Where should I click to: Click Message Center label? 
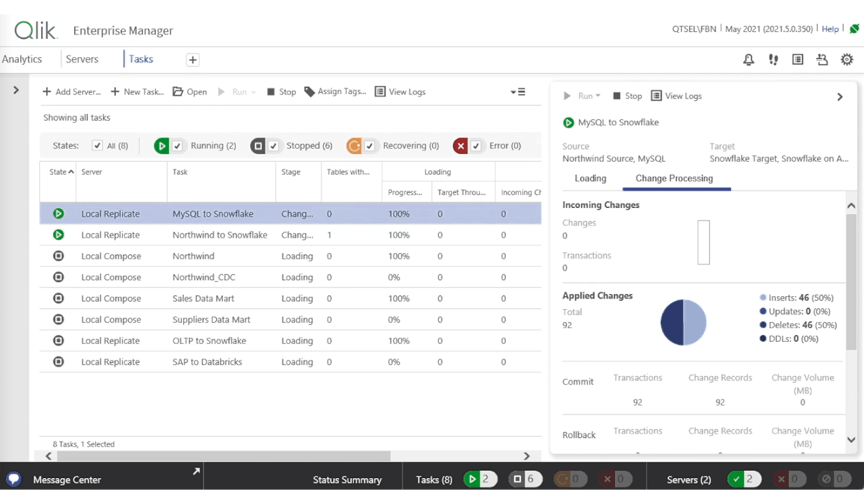point(67,480)
